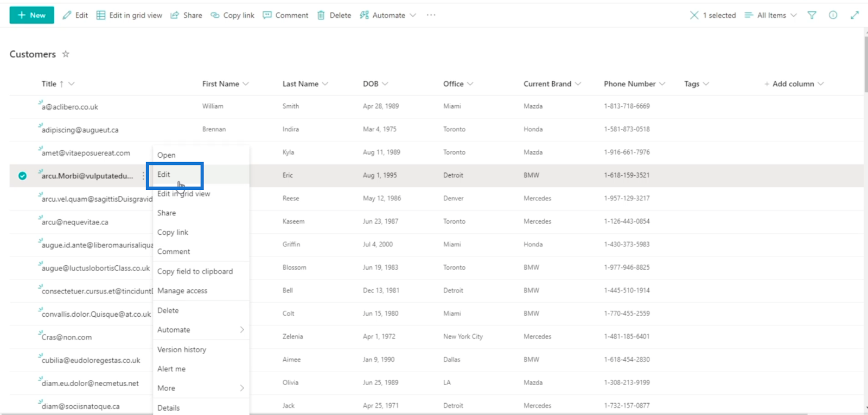Favorite the Customers list star icon
The image size is (868, 415).
click(66, 54)
